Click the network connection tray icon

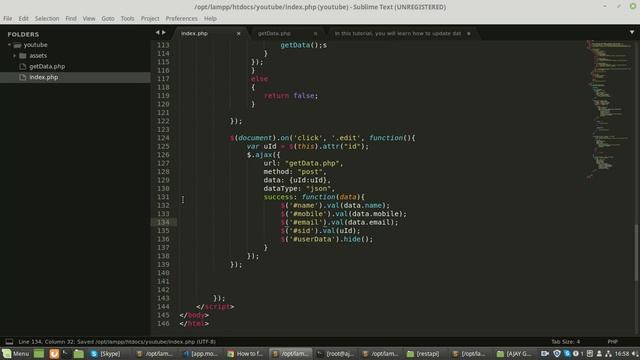click(x=608, y=353)
